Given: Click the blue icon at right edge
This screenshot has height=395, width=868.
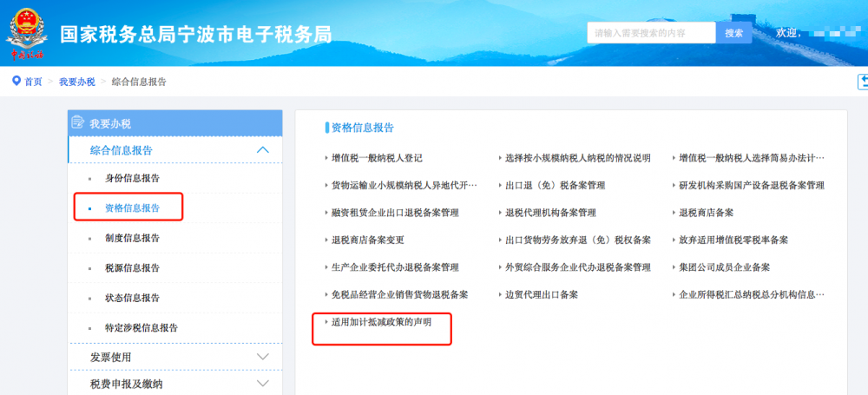Looking at the screenshot, I should 863,82.
